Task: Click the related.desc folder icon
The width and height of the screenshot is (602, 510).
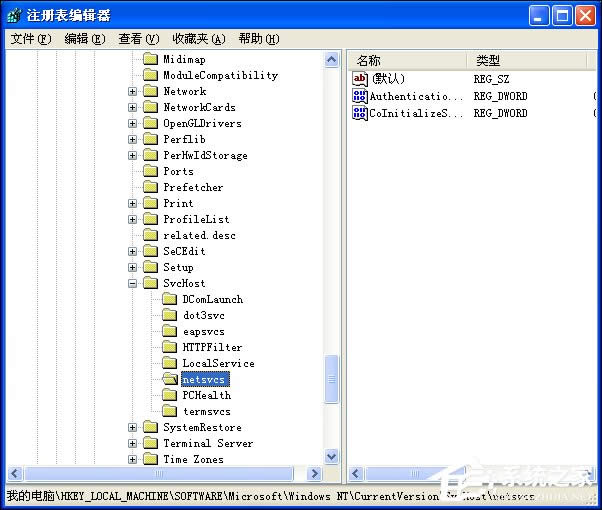Action: [x=150, y=235]
